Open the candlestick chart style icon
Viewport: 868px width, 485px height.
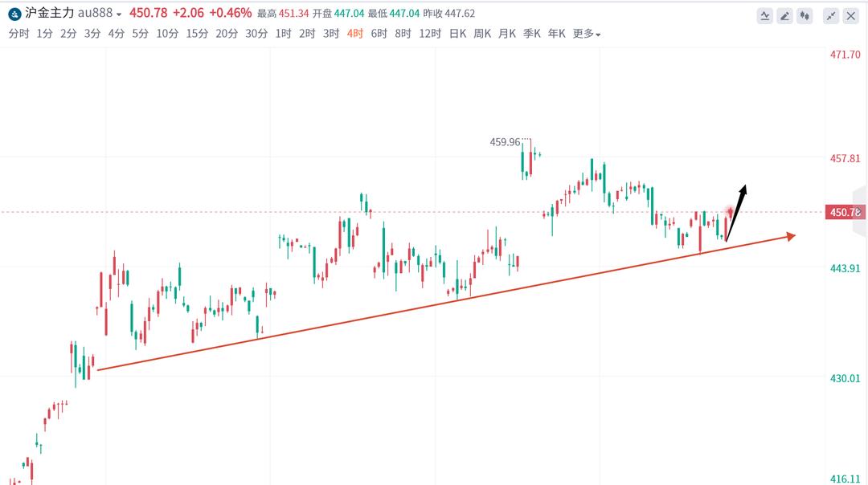(806, 15)
